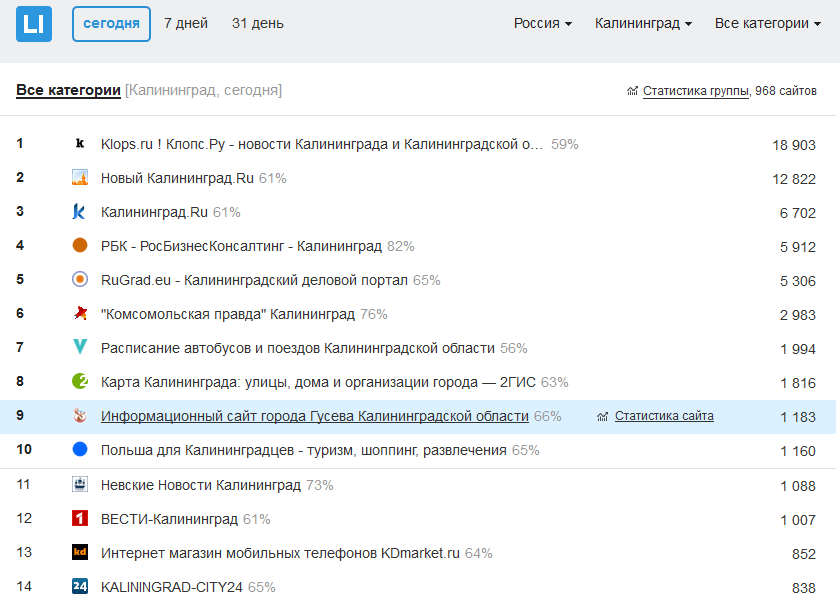
Task: Click the Польша для Калининградцев blue favicon
Action: [80, 450]
